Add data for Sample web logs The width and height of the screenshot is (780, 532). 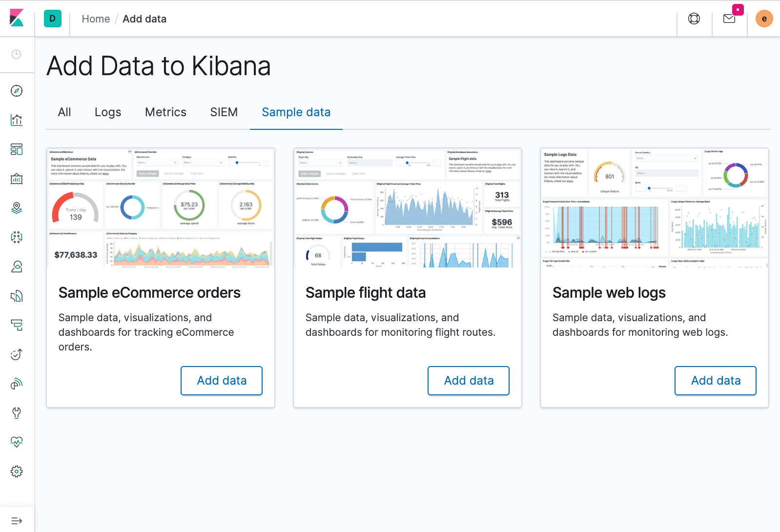point(716,381)
